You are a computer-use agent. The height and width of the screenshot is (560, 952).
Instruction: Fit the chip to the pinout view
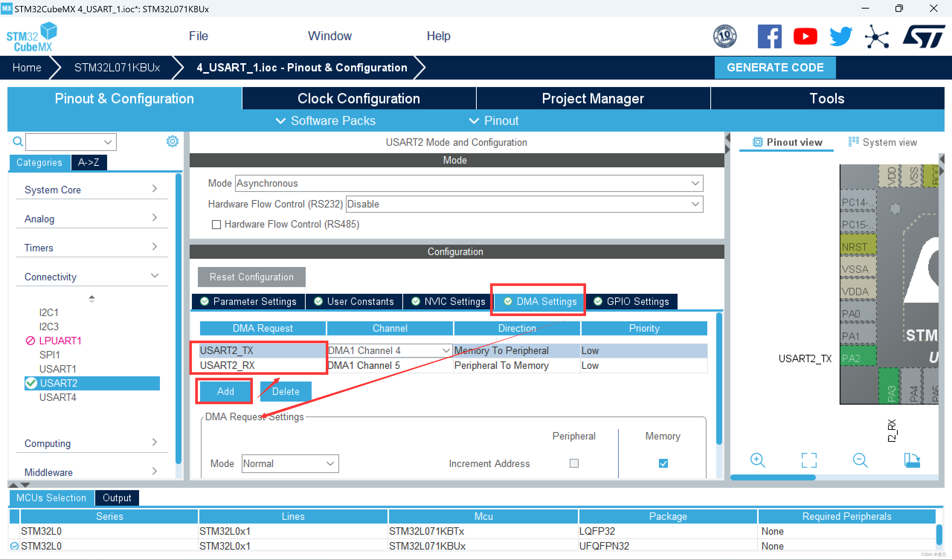tap(809, 460)
